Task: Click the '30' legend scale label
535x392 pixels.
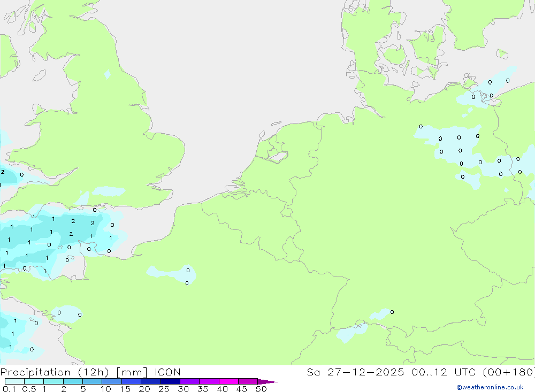Action: point(183,389)
